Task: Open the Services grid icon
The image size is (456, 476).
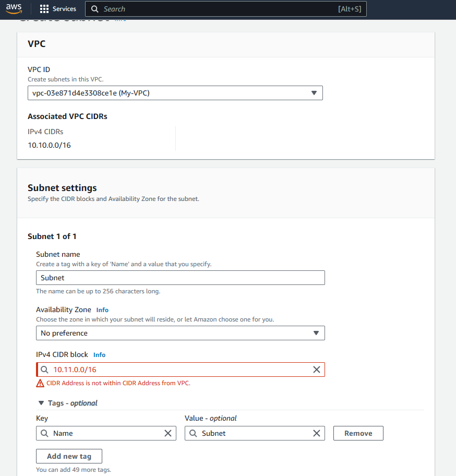Action: pyautogui.click(x=44, y=9)
